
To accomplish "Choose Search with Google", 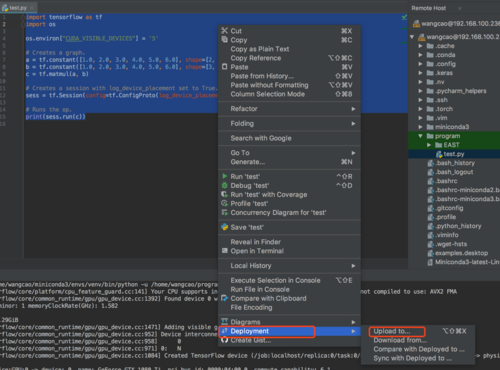I will [289, 138].
